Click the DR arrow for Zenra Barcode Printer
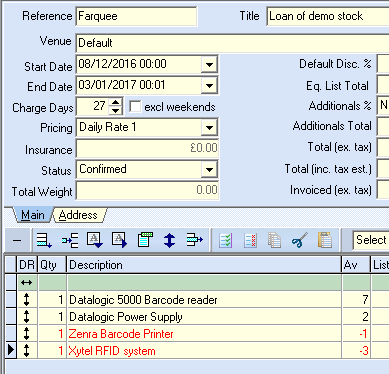 27,333
